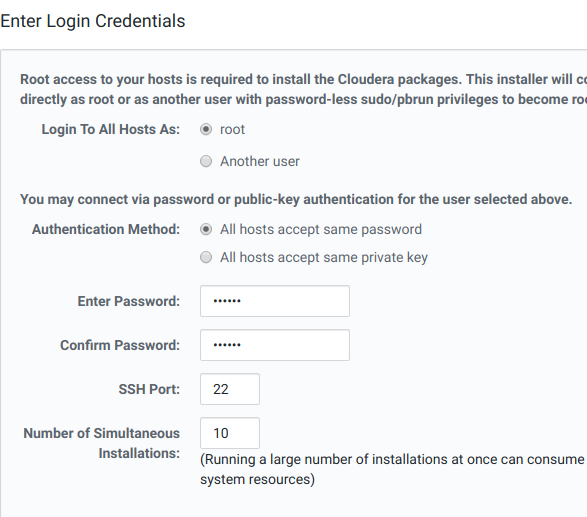Click the 'root' option label text
The width and height of the screenshot is (587, 517).
click(x=232, y=130)
